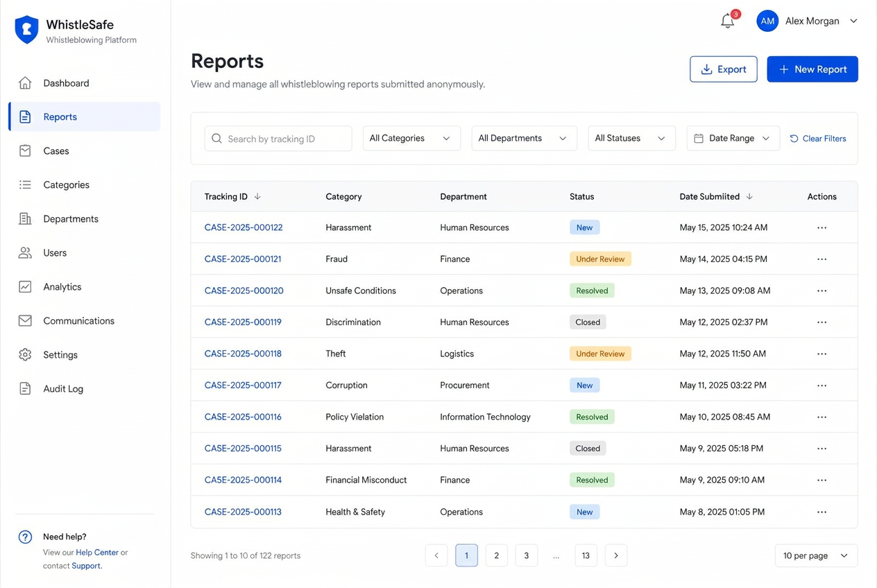Open All Statuses dropdown

click(x=631, y=139)
